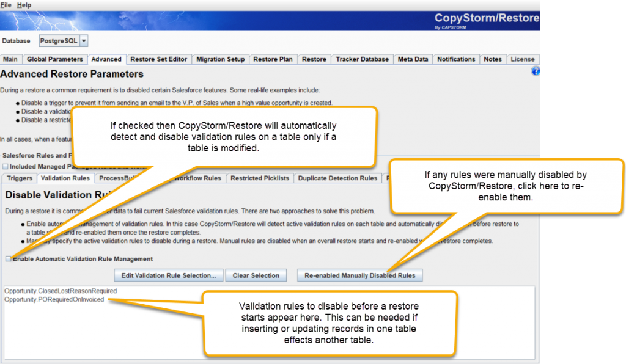The image size is (626, 364).
Task: Go to the Migration Setup tab
Action: 220,59
